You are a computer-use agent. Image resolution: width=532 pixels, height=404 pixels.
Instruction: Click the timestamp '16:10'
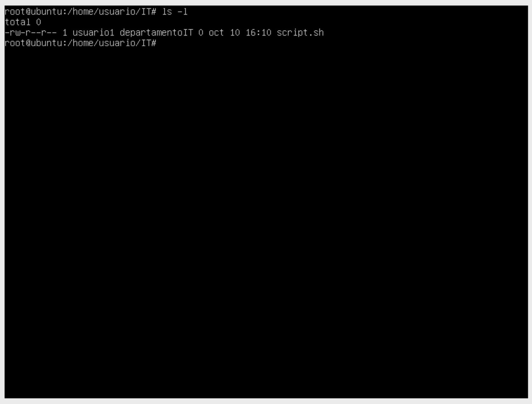(259, 33)
